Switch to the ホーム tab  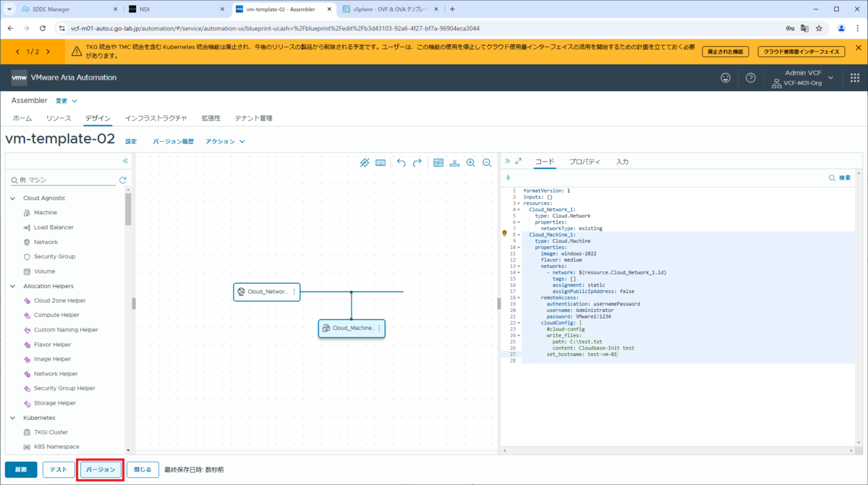[22, 118]
